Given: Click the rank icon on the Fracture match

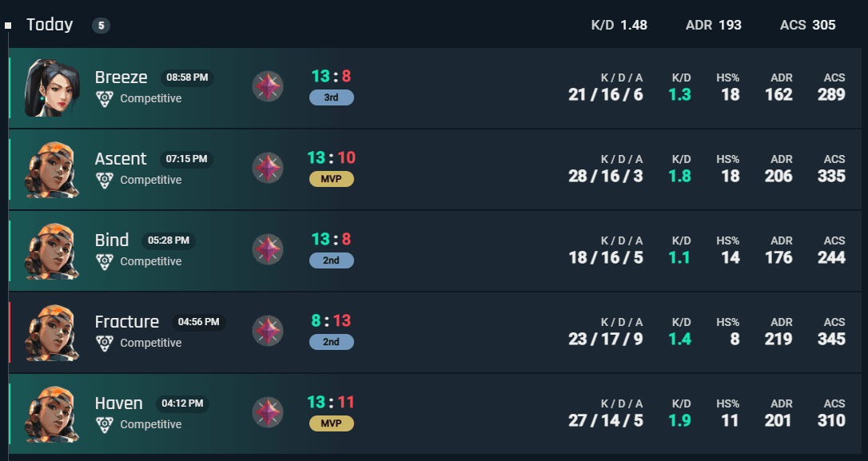Looking at the screenshot, I should pyautogui.click(x=268, y=332).
